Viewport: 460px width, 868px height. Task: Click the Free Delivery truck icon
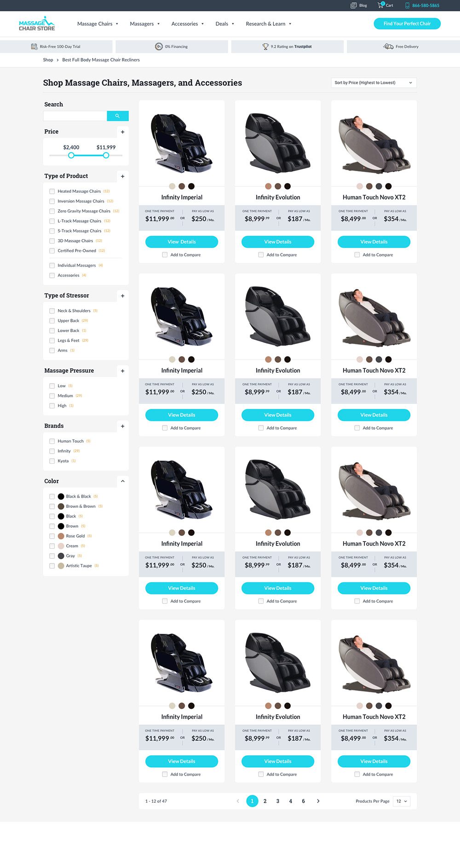(388, 46)
